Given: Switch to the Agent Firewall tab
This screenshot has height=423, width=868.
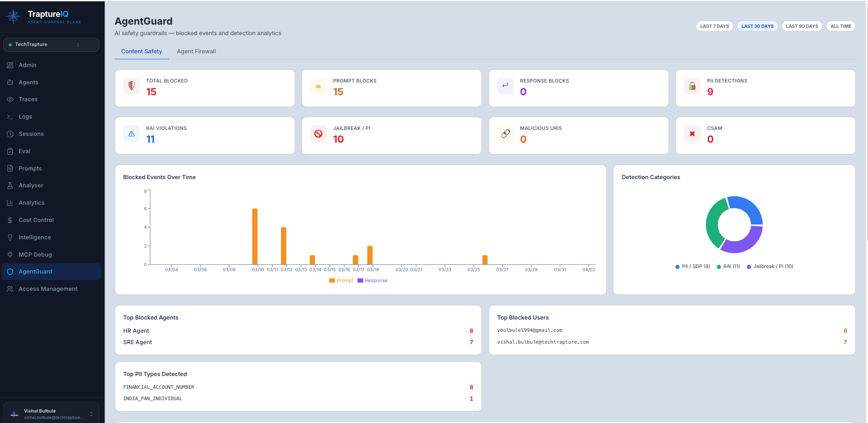Looking at the screenshot, I should point(196,52).
